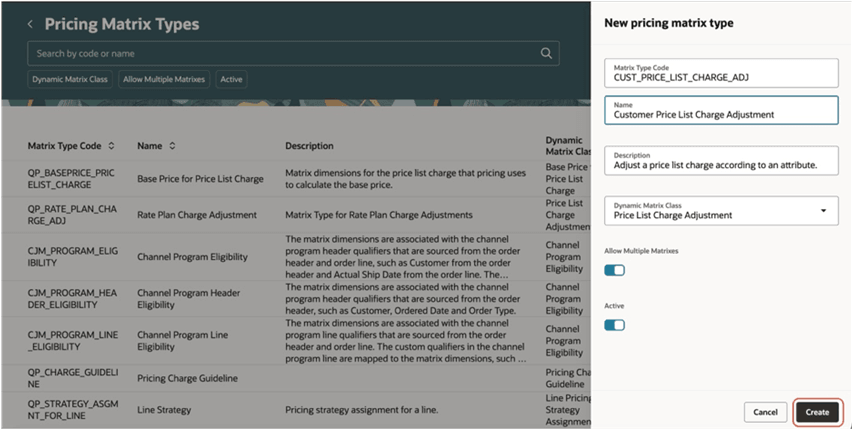854x430 pixels.
Task: Edit the Matrix Type Code field
Action: pos(721,73)
